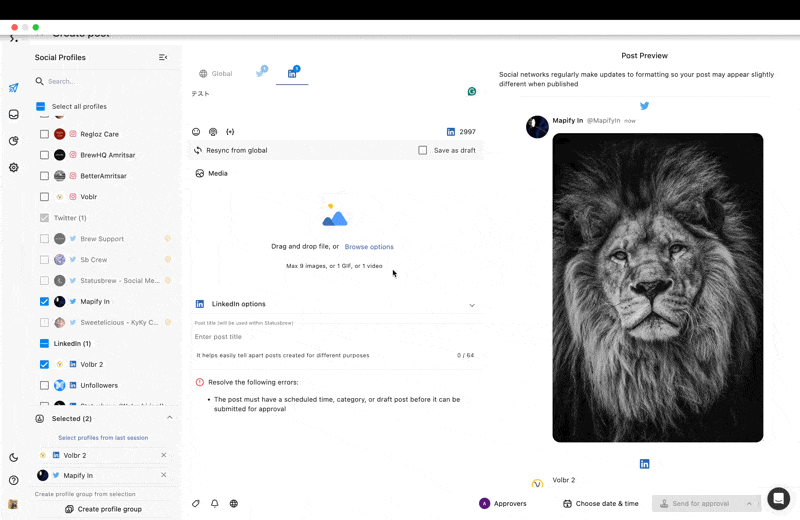Toggle Select all profiles checkbox
Viewport: 800px width, 520px height.
(41, 106)
